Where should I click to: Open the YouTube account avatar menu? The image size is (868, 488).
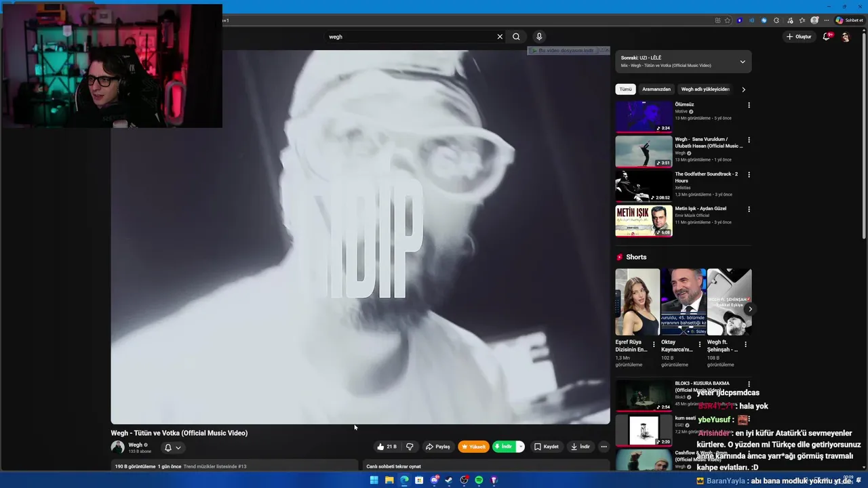coord(845,37)
